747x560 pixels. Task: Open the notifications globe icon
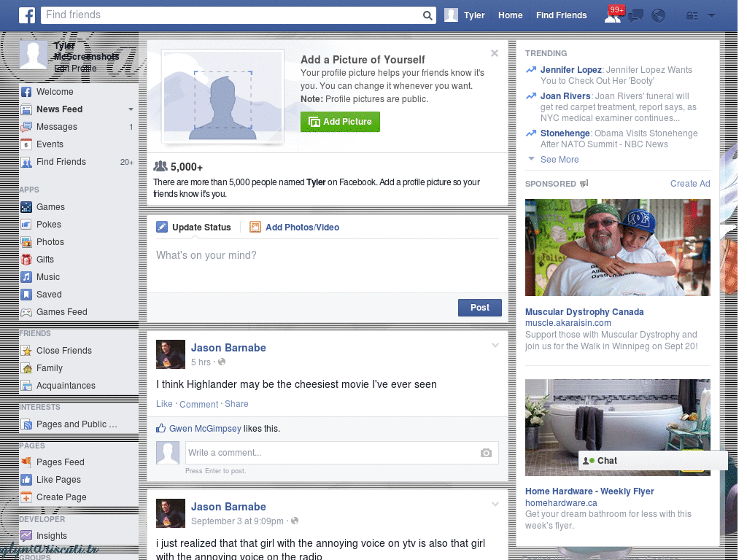659,16
